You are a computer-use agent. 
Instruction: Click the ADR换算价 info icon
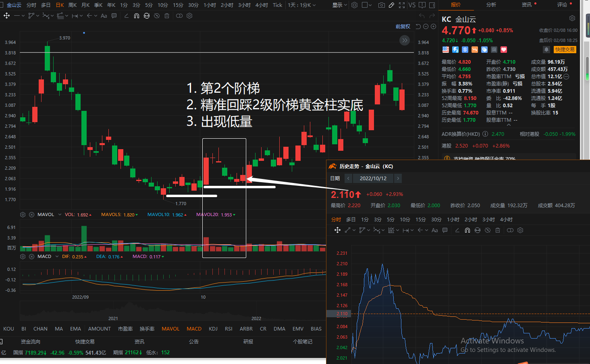click(x=485, y=134)
